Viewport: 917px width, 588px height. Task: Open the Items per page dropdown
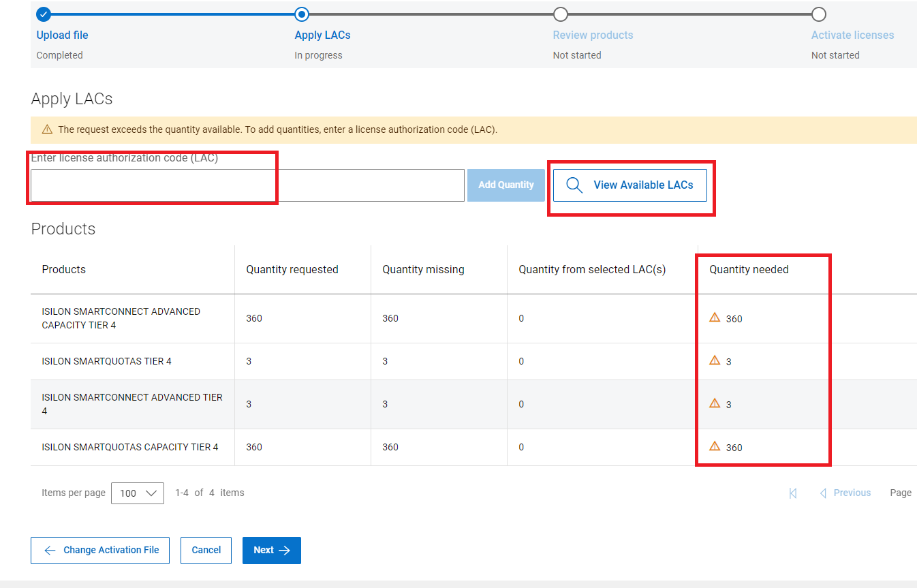click(137, 493)
